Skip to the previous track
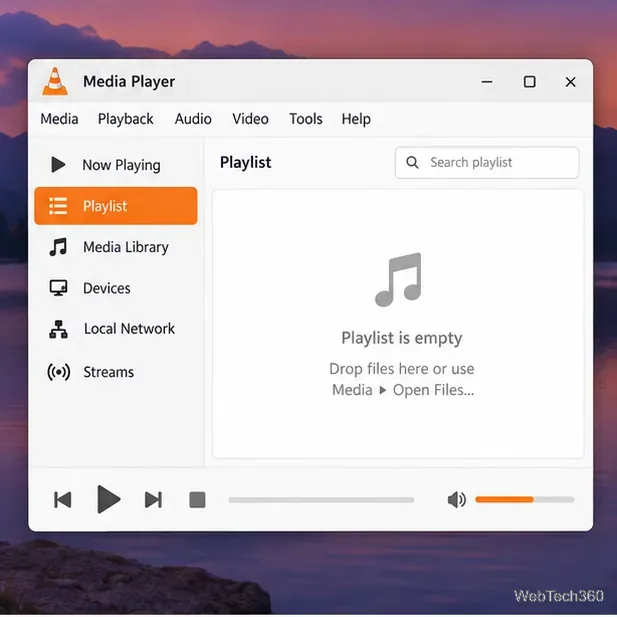This screenshot has height=617, width=617. coord(63,500)
